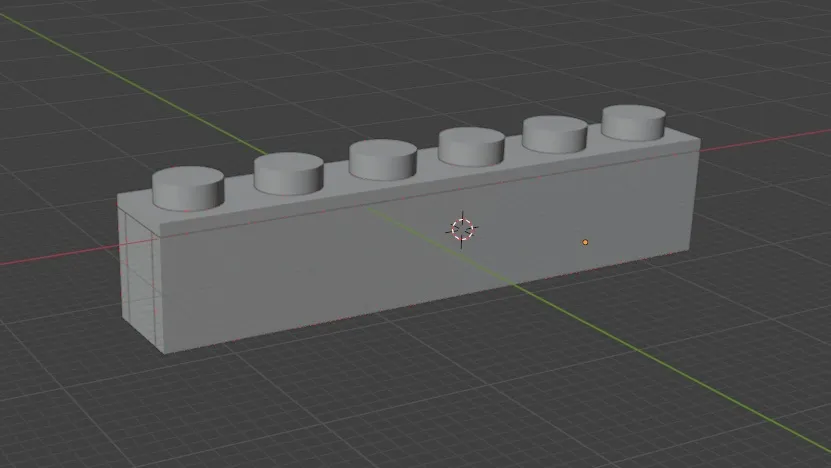This screenshot has width=831, height=468.
Task: Click the 3D cursor crosshair on the brick
Action: (462, 228)
